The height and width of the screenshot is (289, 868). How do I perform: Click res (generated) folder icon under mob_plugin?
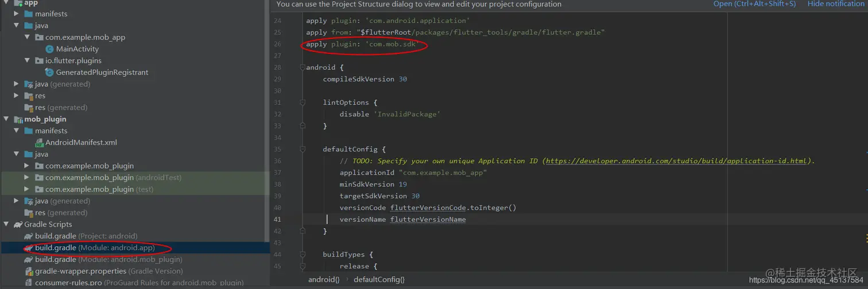29,213
